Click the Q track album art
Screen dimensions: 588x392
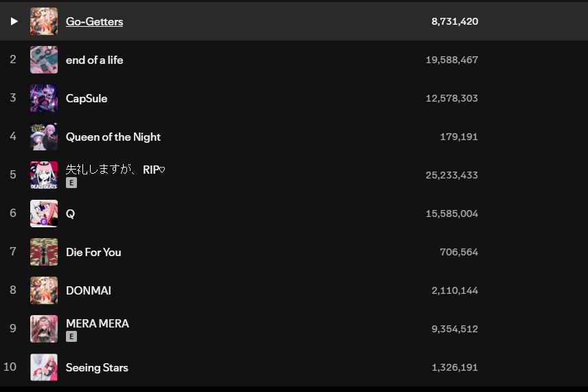(x=44, y=214)
